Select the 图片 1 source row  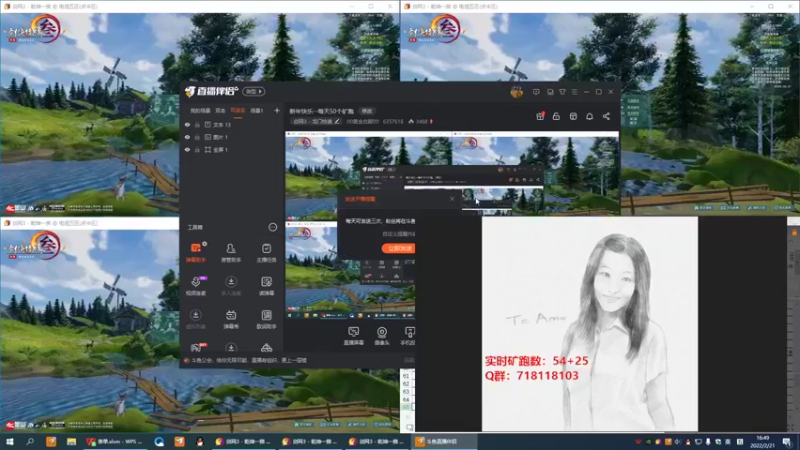tap(231, 137)
